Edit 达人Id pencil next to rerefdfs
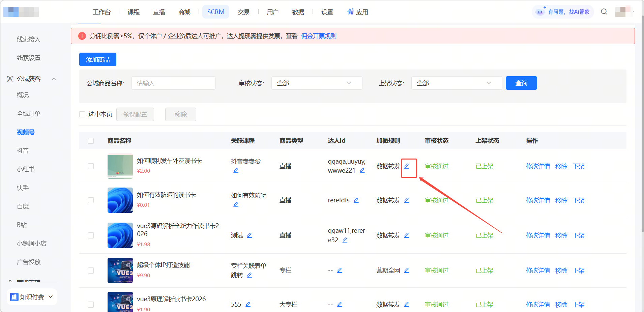The width and height of the screenshot is (644, 312). tap(356, 200)
